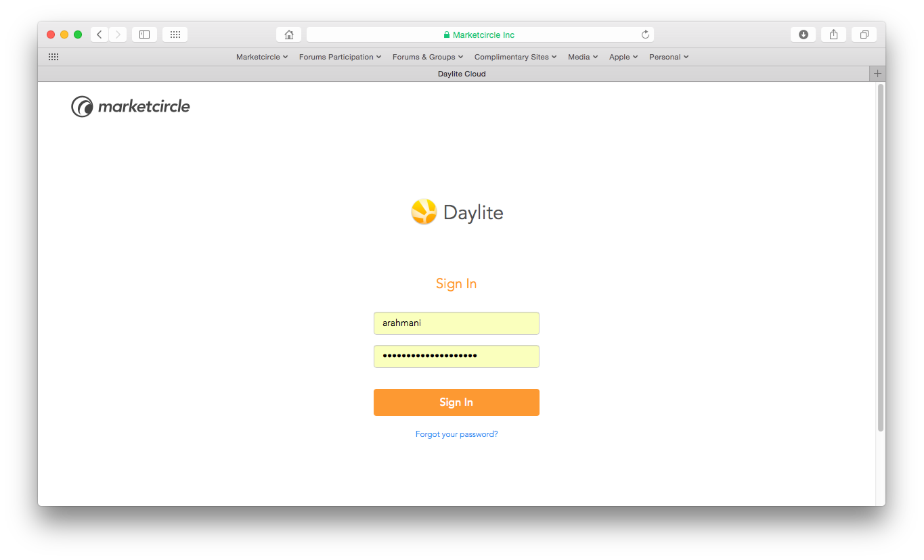The width and height of the screenshot is (924, 560).
Task: Click the forward navigation arrow
Action: click(118, 34)
